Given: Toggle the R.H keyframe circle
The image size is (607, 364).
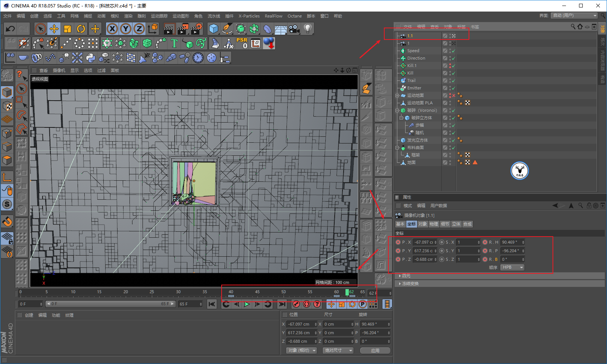Looking at the screenshot, I should pos(485,242).
